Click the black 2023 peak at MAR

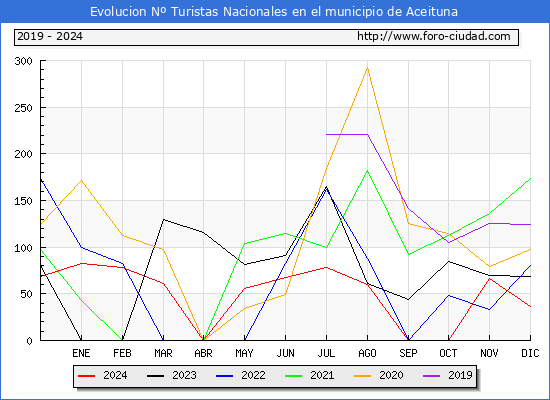[x=163, y=220]
